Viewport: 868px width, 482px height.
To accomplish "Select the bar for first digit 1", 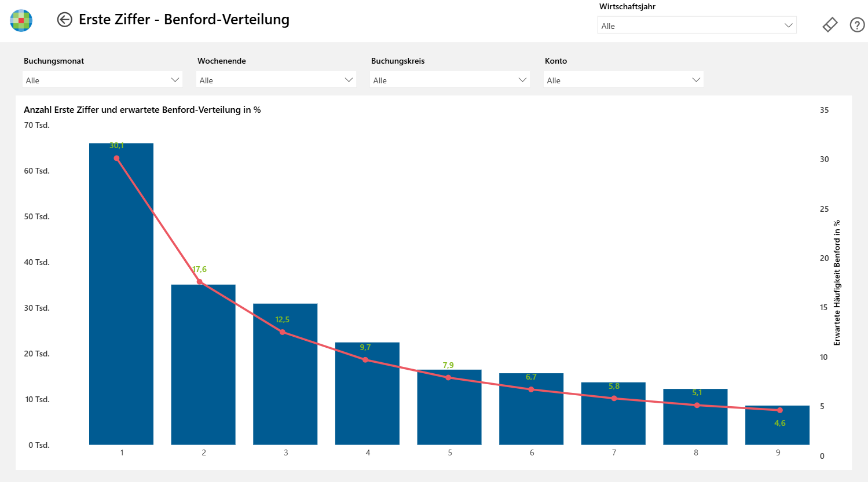I will click(x=122, y=294).
